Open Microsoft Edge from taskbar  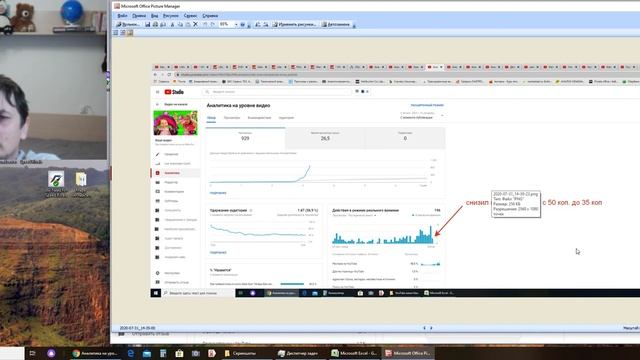tap(131, 353)
